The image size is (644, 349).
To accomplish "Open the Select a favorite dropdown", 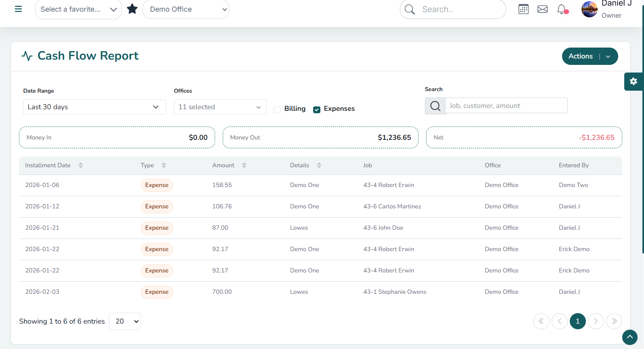I will (78, 9).
